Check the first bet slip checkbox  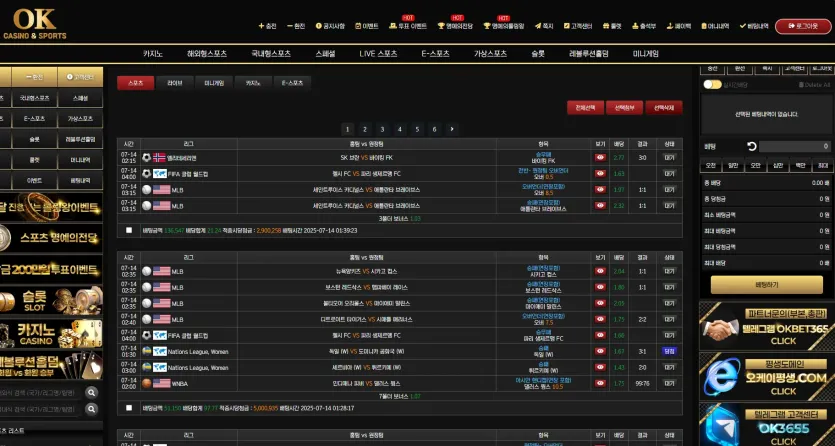tap(129, 230)
